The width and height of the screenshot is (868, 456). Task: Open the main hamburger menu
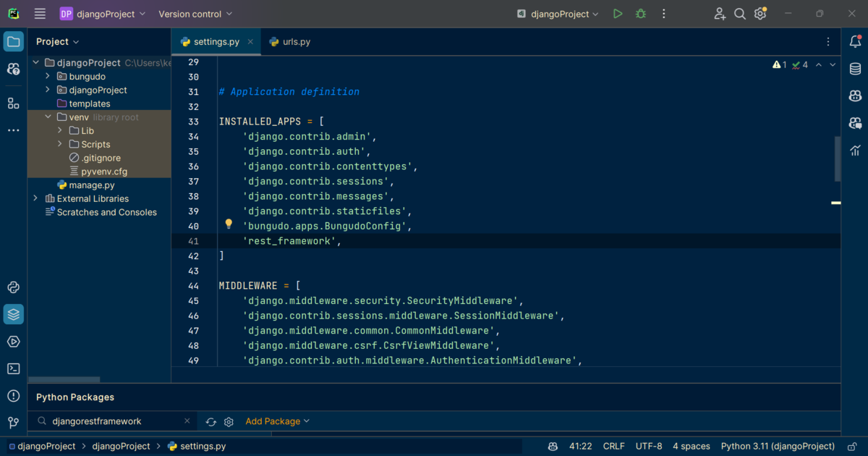tap(39, 13)
